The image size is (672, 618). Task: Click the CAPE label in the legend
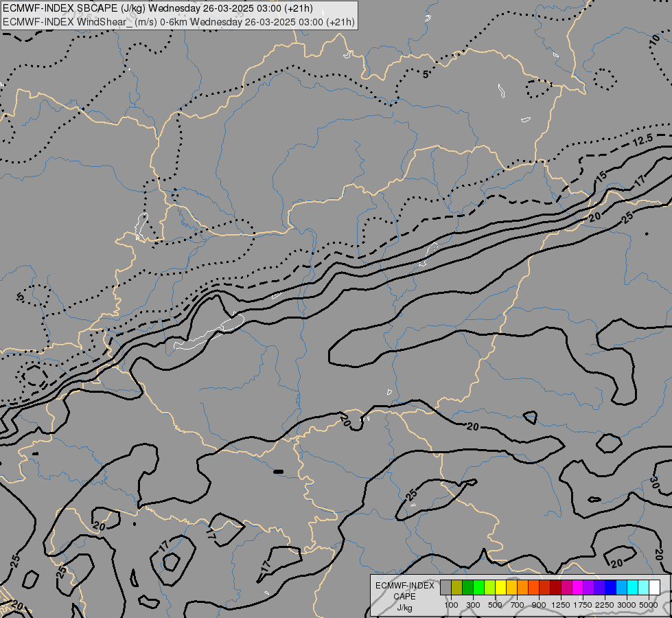[404, 597]
